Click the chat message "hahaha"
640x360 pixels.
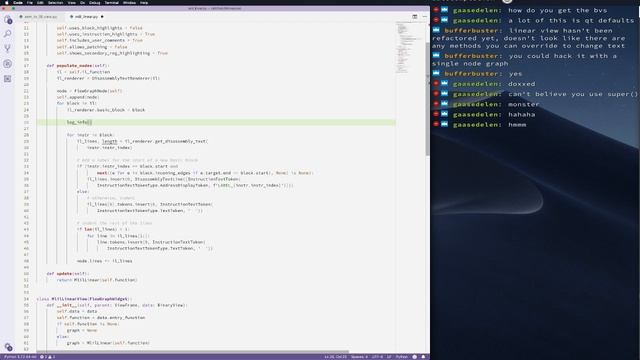[521, 114]
